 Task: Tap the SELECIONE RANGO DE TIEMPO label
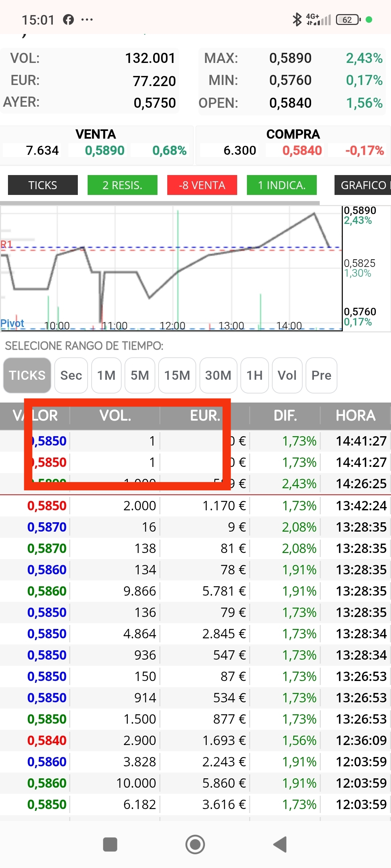point(84,346)
